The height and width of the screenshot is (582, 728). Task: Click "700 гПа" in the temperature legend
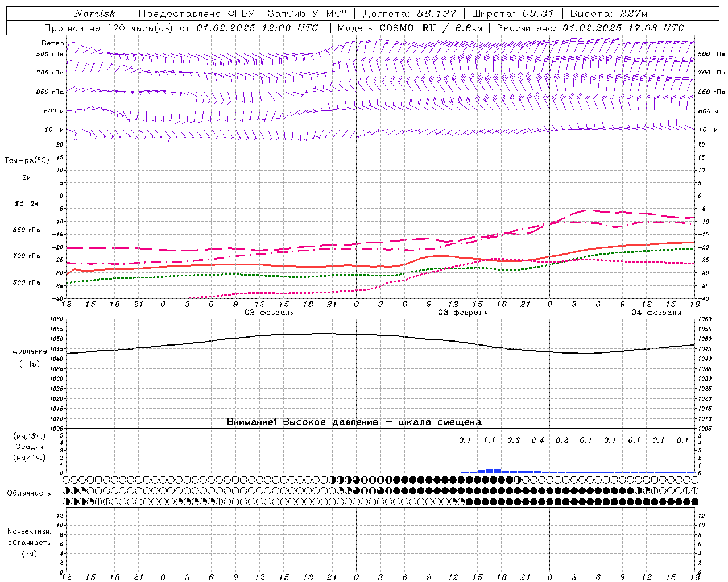(27, 256)
